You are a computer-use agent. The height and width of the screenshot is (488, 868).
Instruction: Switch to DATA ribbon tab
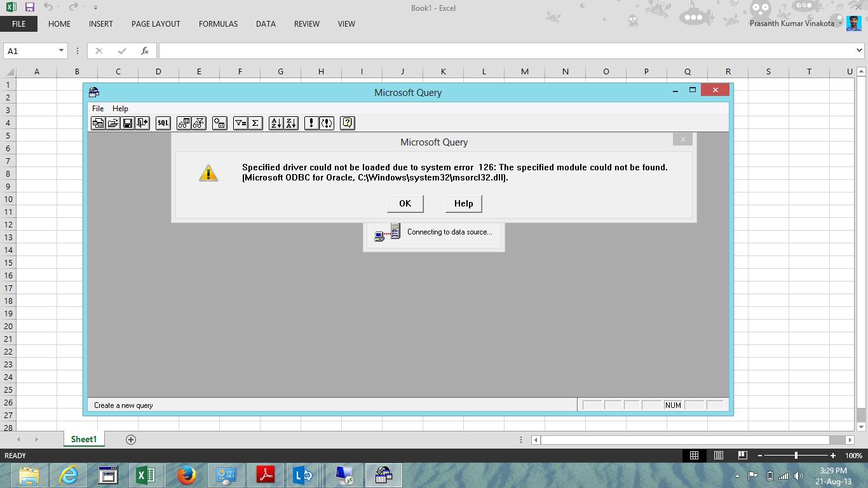tap(266, 24)
